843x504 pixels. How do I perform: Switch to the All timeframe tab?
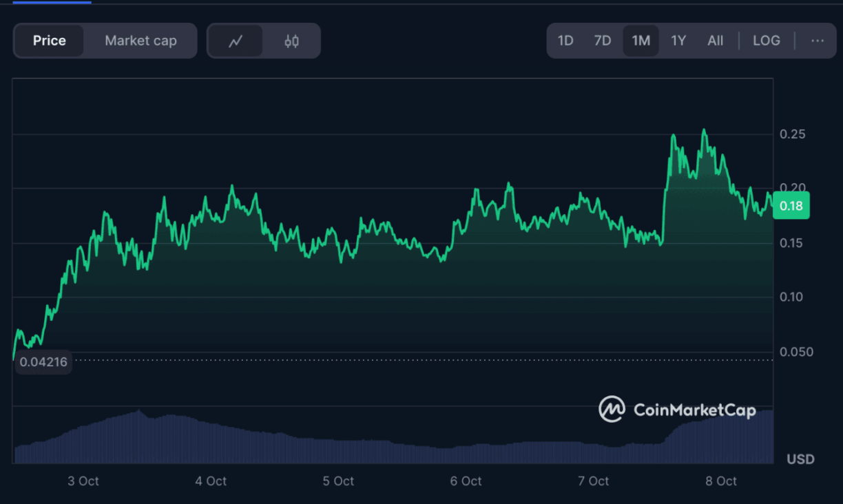click(x=715, y=41)
